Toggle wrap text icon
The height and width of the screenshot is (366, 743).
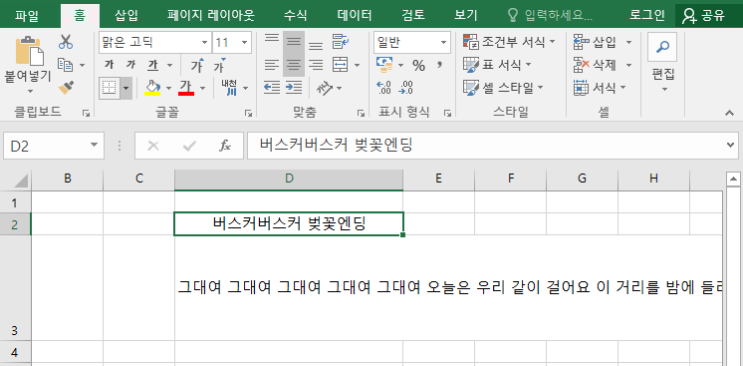tap(340, 42)
